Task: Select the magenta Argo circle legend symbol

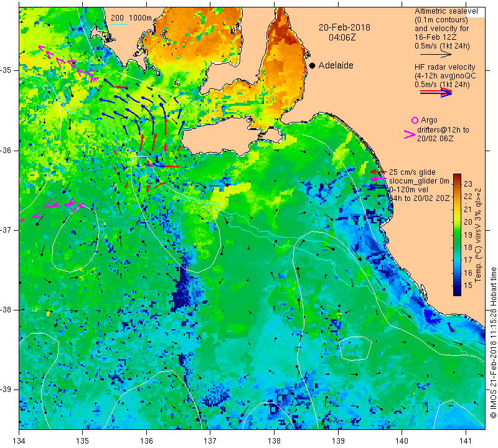Action: coord(415,120)
